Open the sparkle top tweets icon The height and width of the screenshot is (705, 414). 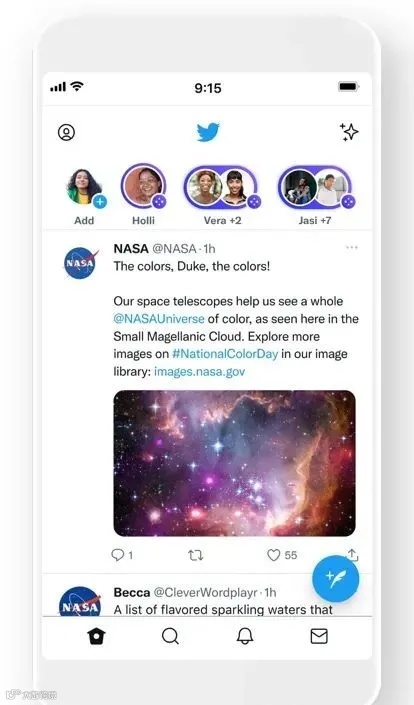click(349, 132)
